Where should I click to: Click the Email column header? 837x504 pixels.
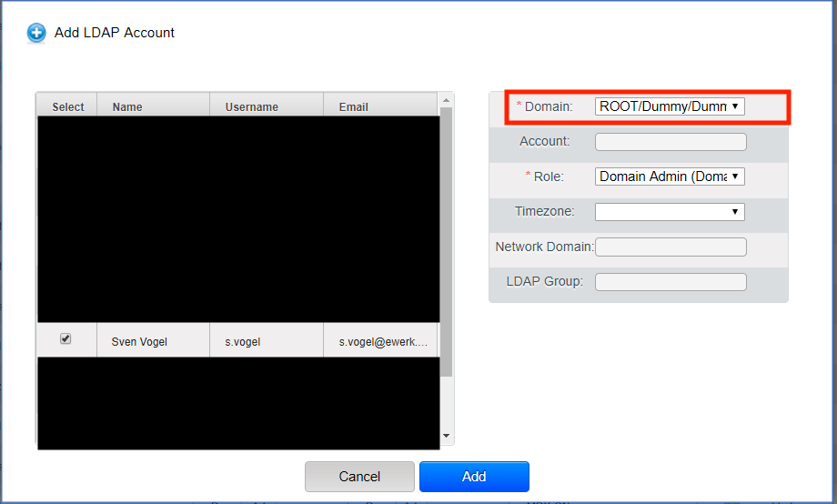[x=380, y=106]
